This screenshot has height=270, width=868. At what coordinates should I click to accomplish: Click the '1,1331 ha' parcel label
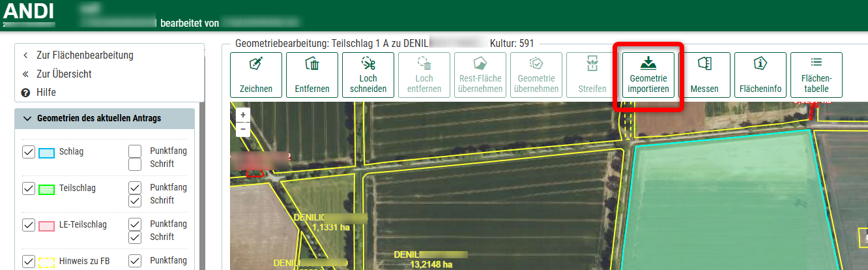tap(331, 228)
